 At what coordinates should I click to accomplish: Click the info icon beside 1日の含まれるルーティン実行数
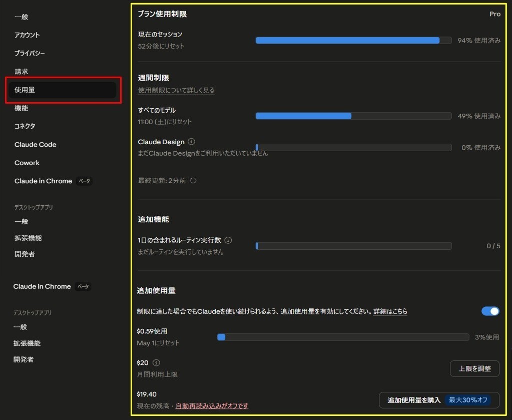pyautogui.click(x=228, y=240)
